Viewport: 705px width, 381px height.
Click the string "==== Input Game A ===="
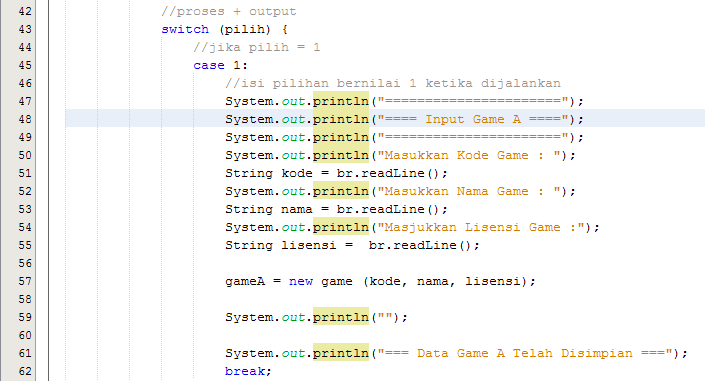click(x=473, y=119)
